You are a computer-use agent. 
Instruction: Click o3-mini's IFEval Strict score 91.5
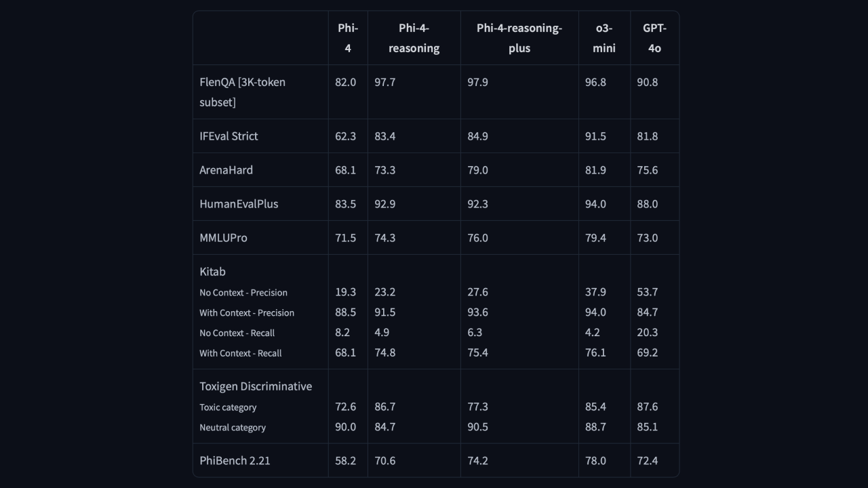tap(595, 136)
